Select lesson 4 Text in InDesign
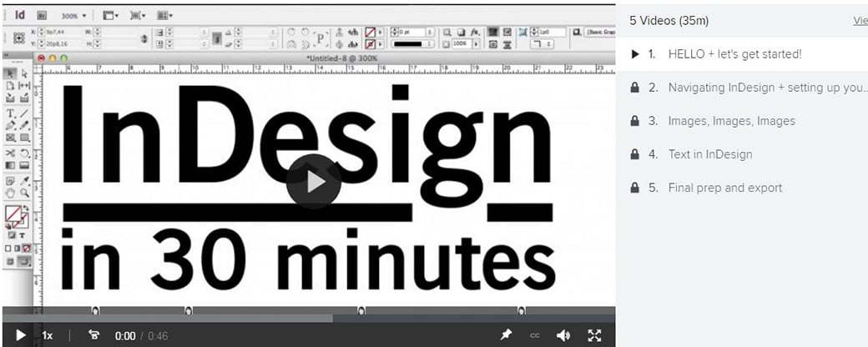 (709, 154)
